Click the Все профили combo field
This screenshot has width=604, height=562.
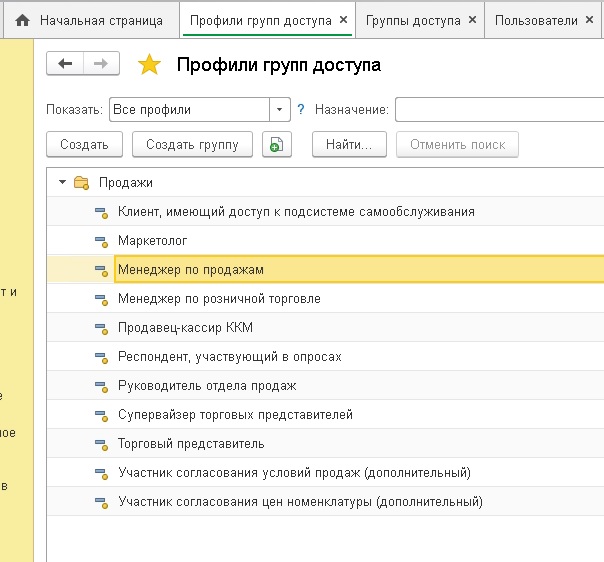(x=190, y=109)
